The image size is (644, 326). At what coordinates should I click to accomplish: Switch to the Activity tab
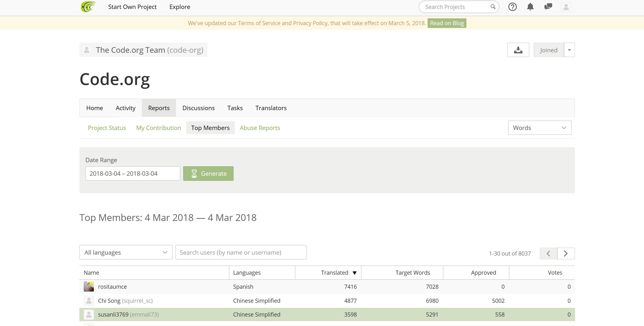[126, 108]
